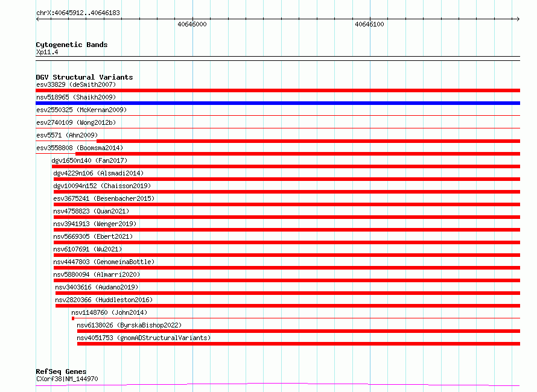Open the RefSeq Genes track heading
This screenshot has width=537, height=392.
pyautogui.click(x=61, y=372)
